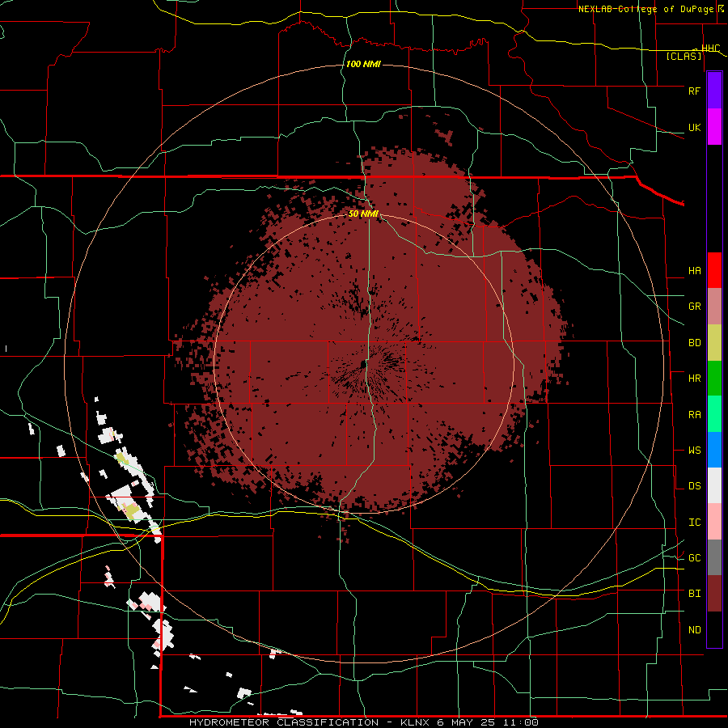Click the HA red legend swatch

[x=714, y=270]
